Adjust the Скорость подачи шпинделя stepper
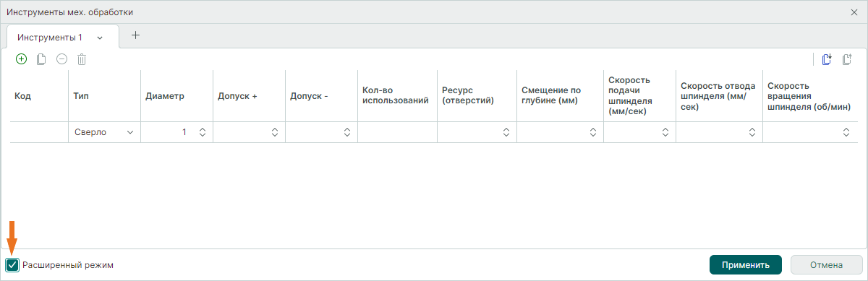 point(665,132)
